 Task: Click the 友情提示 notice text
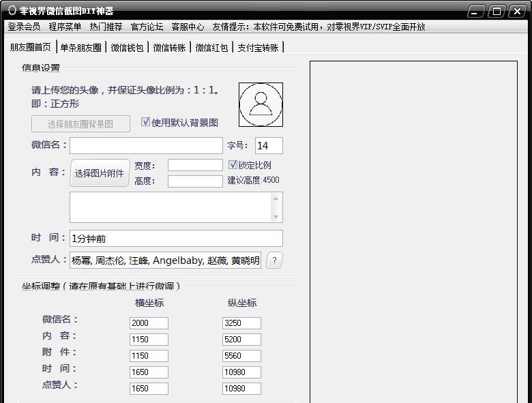(319, 27)
